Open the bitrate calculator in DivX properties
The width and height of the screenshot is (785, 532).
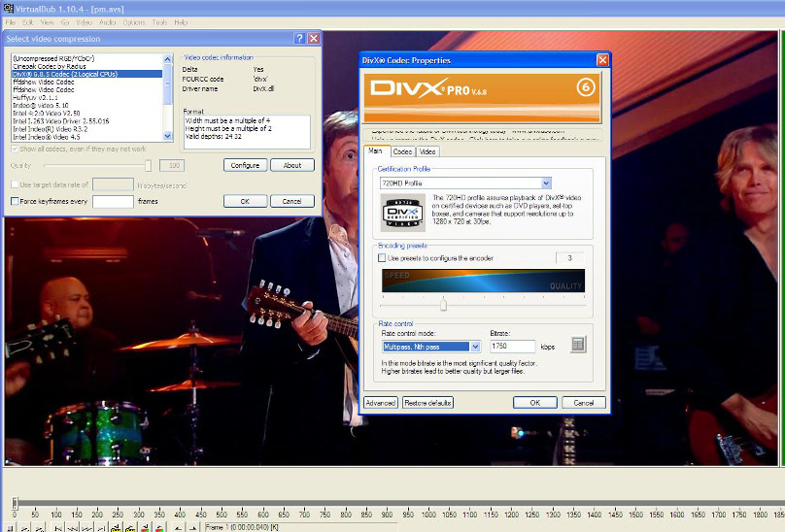(578, 345)
